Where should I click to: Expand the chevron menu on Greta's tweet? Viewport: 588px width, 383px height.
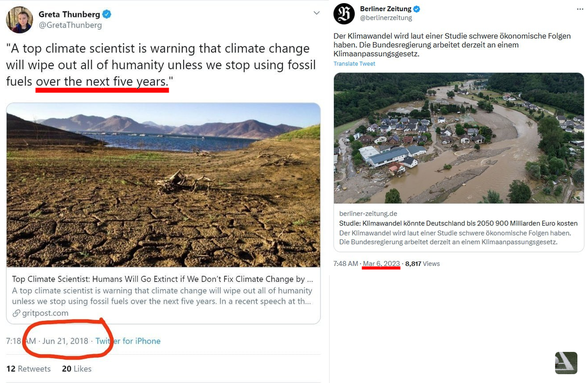[317, 13]
